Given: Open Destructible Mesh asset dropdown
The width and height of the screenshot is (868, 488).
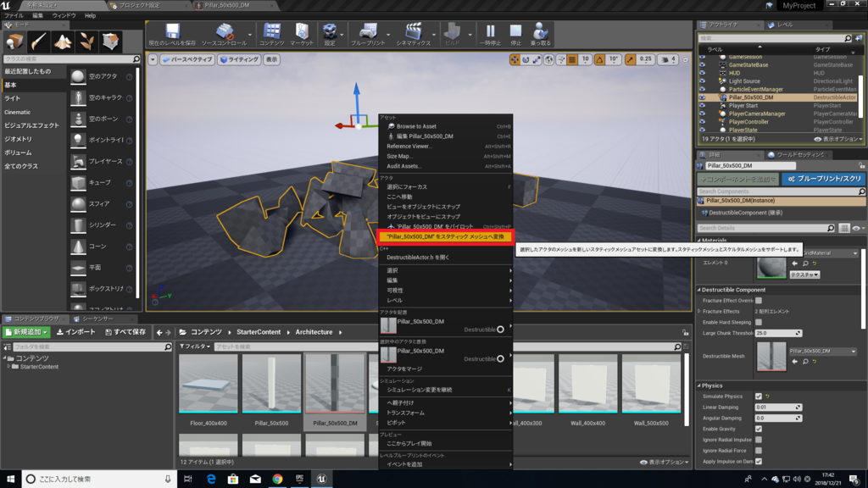Looking at the screenshot, I should tap(822, 351).
